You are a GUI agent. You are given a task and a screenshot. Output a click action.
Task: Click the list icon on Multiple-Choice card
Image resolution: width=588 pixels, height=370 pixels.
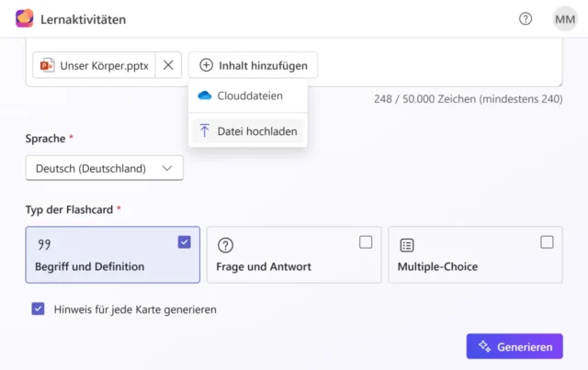[407, 245]
